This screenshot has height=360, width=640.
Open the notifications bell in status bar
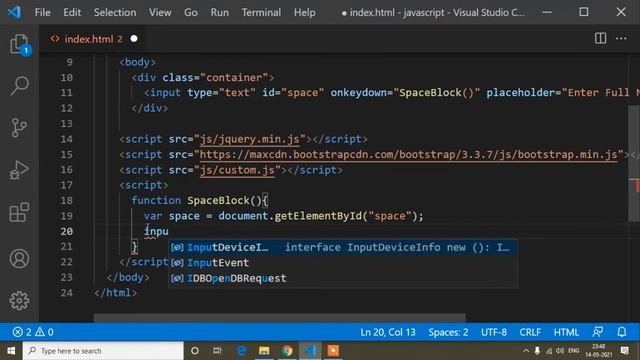[x=622, y=332]
